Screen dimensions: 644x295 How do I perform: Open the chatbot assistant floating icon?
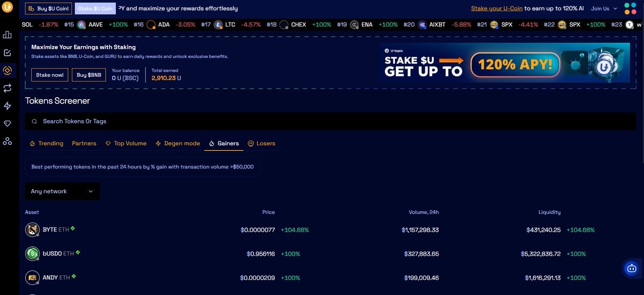[632, 268]
